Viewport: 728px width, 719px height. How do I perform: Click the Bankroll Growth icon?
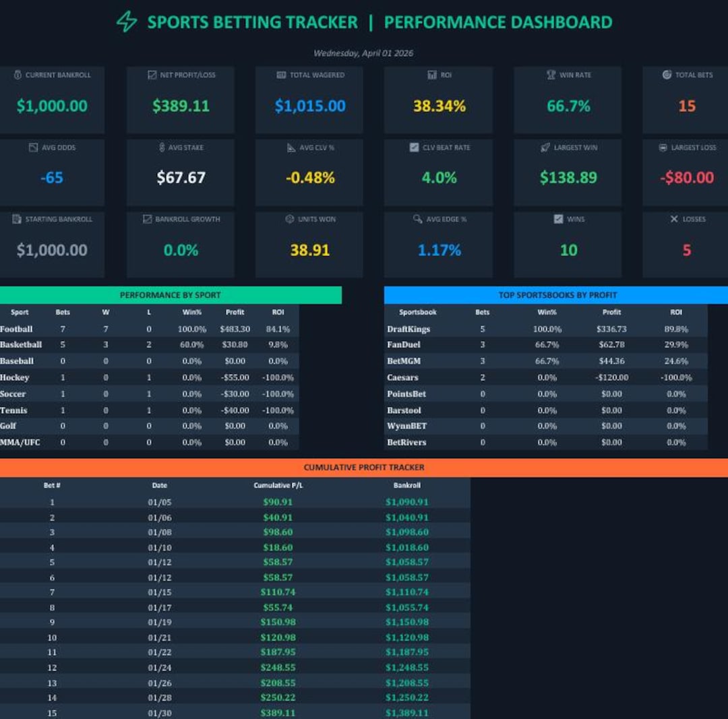click(x=147, y=219)
